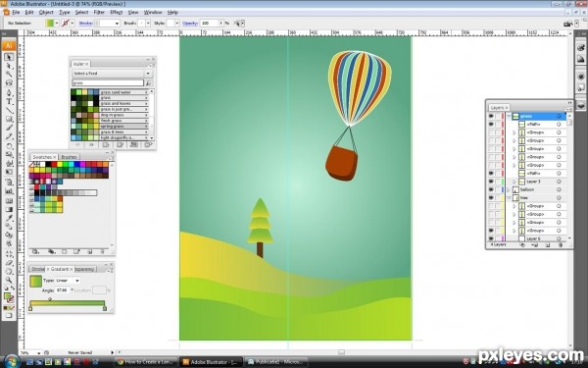This screenshot has width=588, height=368.
Task: Click Create New Layer icon in Layers panel
Action: coord(548,244)
